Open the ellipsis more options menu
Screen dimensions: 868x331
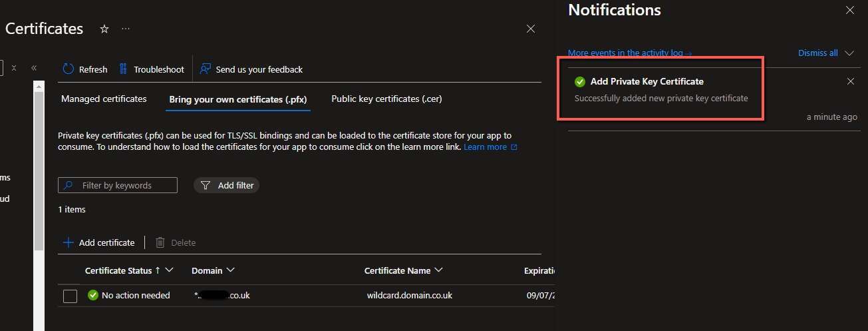pos(126,29)
